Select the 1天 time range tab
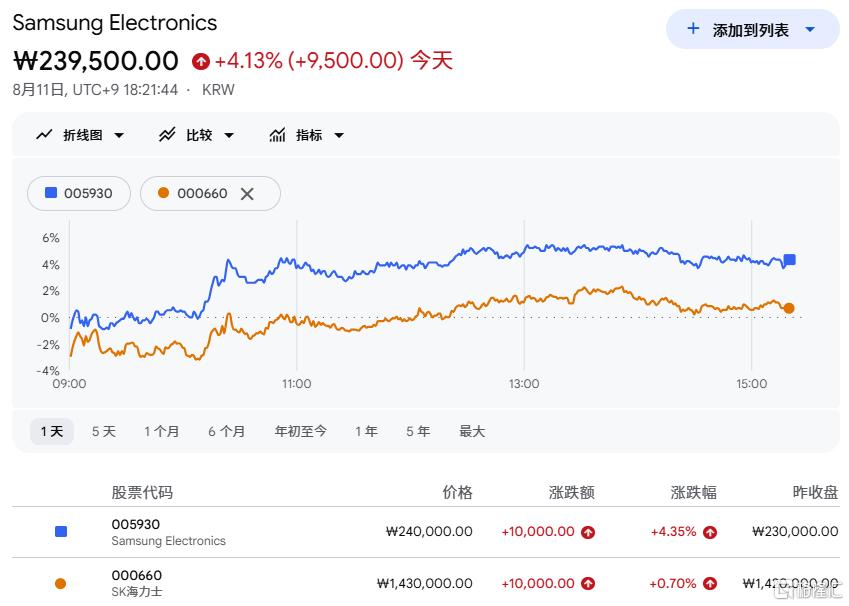The height and width of the screenshot is (606, 849). [52, 432]
